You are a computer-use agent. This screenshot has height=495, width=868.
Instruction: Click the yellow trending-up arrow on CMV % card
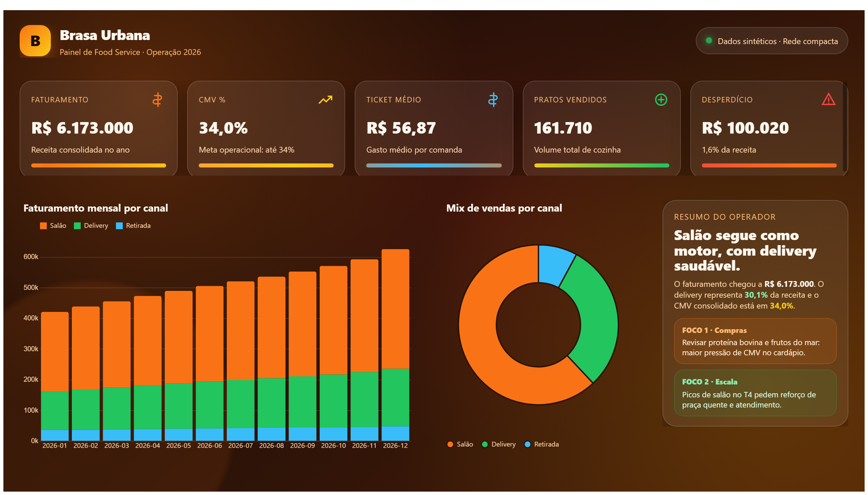[325, 100]
